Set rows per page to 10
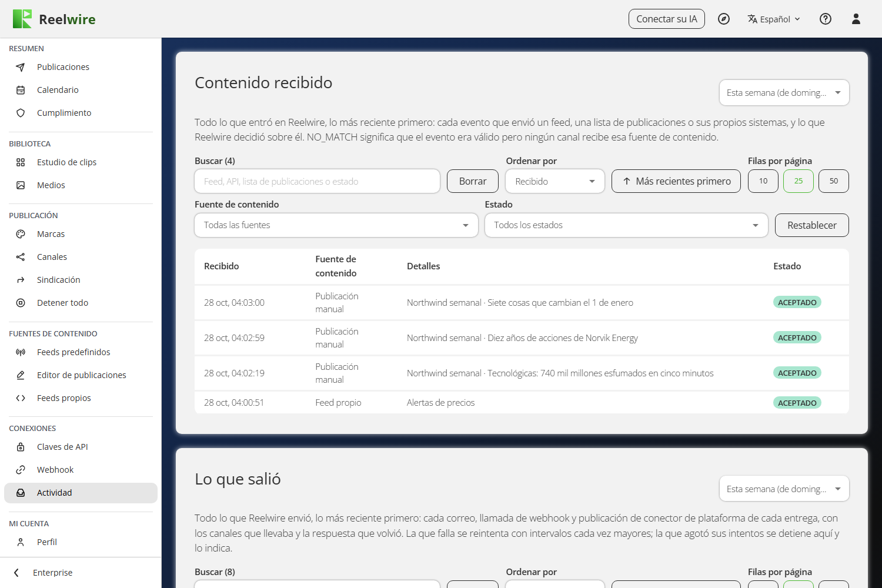 [763, 181]
